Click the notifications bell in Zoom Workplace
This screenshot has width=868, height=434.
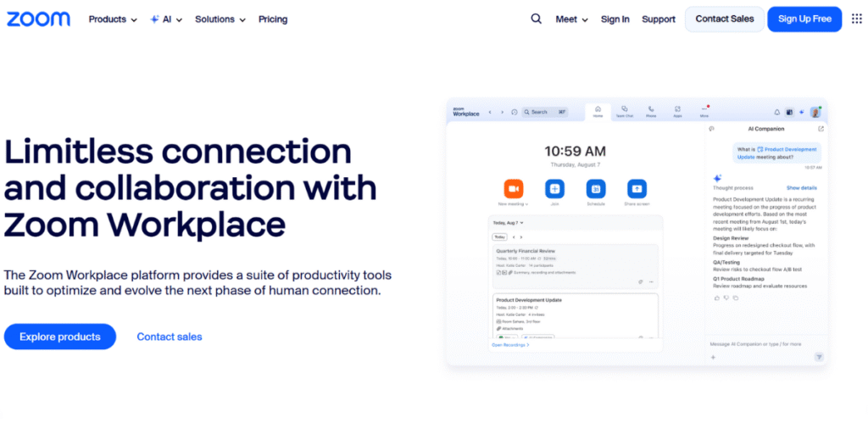point(777,112)
